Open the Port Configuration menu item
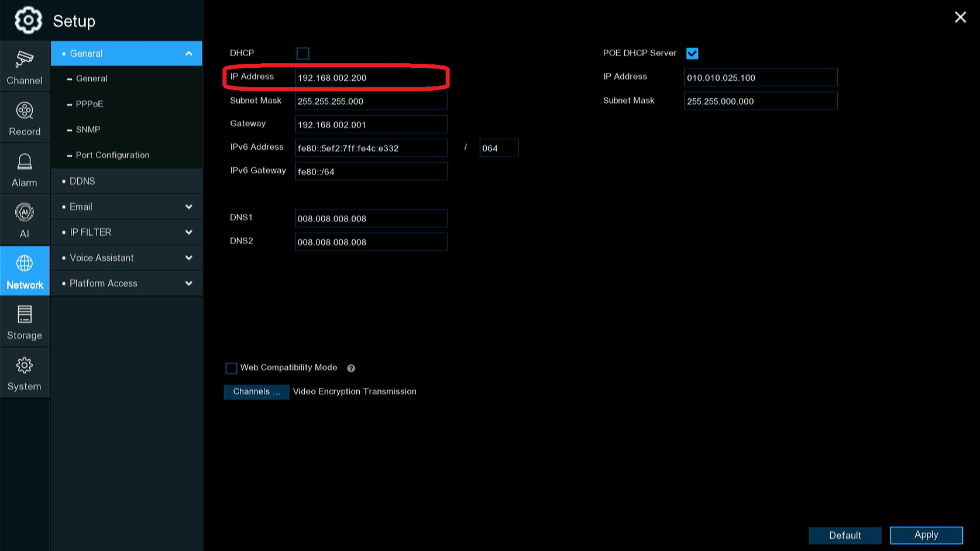980x551 pixels. 112,155
